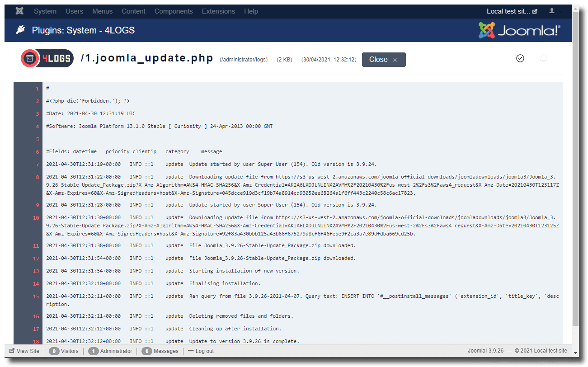Click the log line numbered 7
The image size is (588, 367).
click(211, 164)
